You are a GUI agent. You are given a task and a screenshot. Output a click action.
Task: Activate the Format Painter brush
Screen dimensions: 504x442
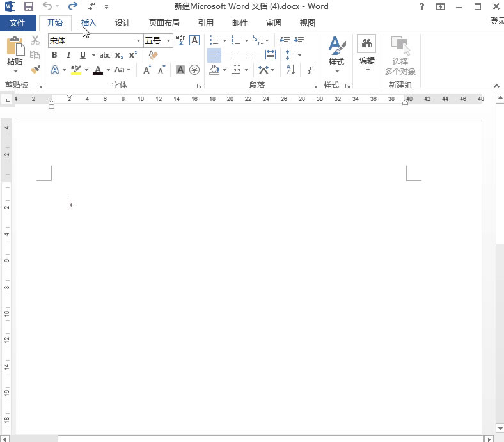coord(35,69)
